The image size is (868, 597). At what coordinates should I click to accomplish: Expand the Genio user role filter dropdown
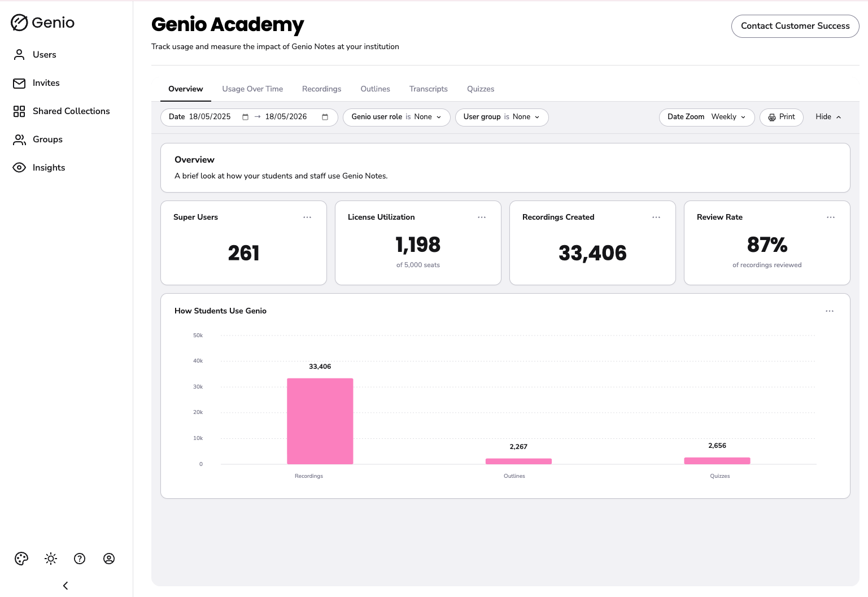pos(396,117)
